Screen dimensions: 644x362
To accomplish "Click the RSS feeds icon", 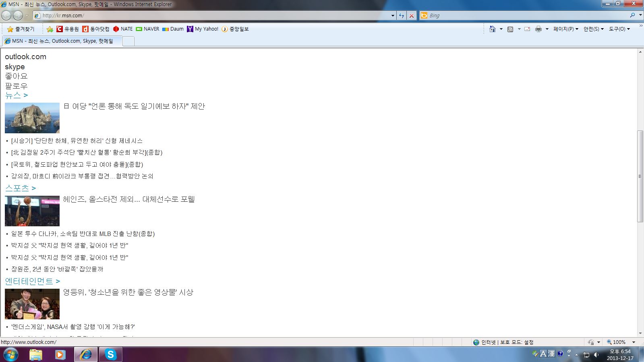I will click(510, 29).
